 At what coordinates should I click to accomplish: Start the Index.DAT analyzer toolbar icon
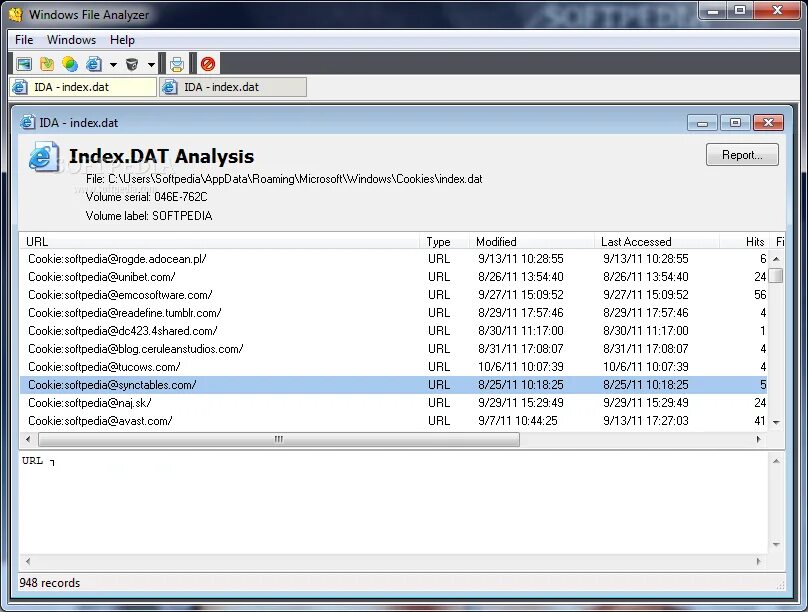pos(93,64)
